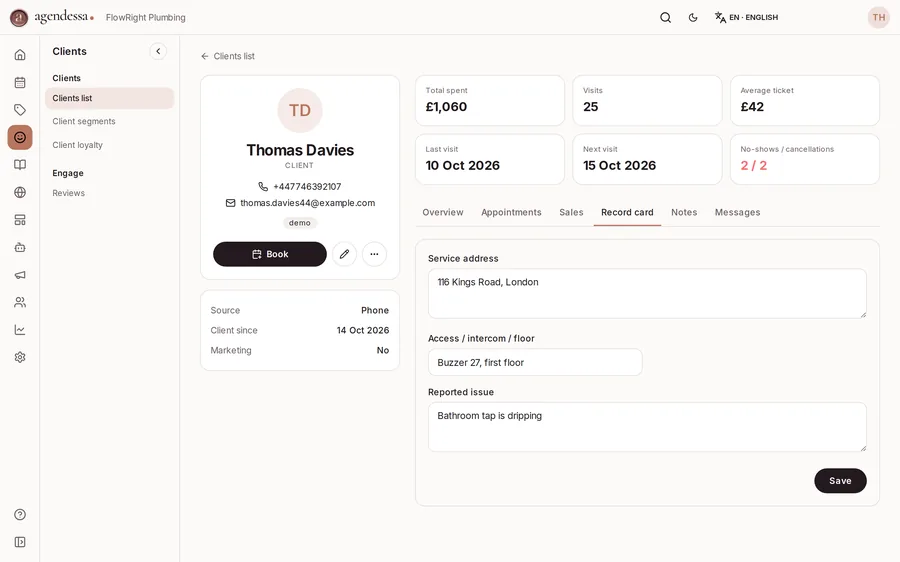900x562 pixels.
Task: Open the Calendar icon in sidebar
Action: (x=20, y=82)
